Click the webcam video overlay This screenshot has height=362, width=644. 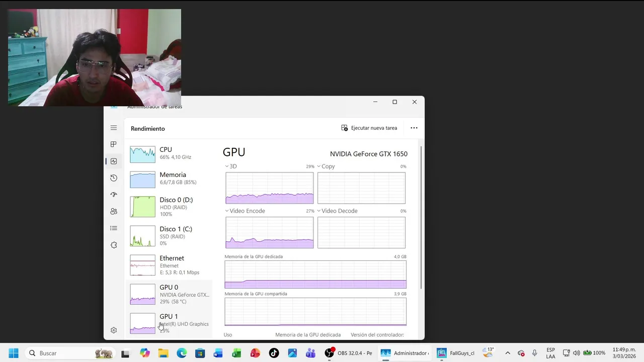click(x=95, y=57)
